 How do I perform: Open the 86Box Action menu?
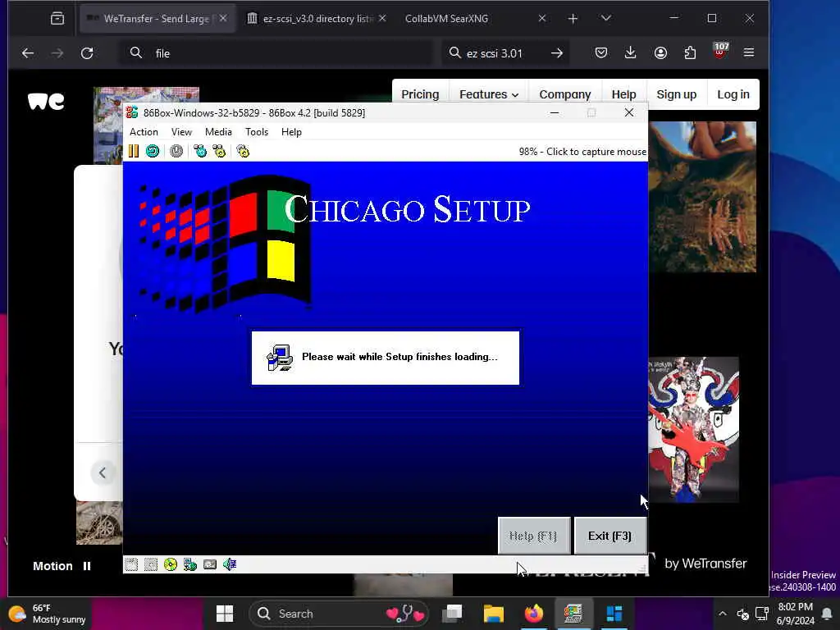tap(144, 132)
